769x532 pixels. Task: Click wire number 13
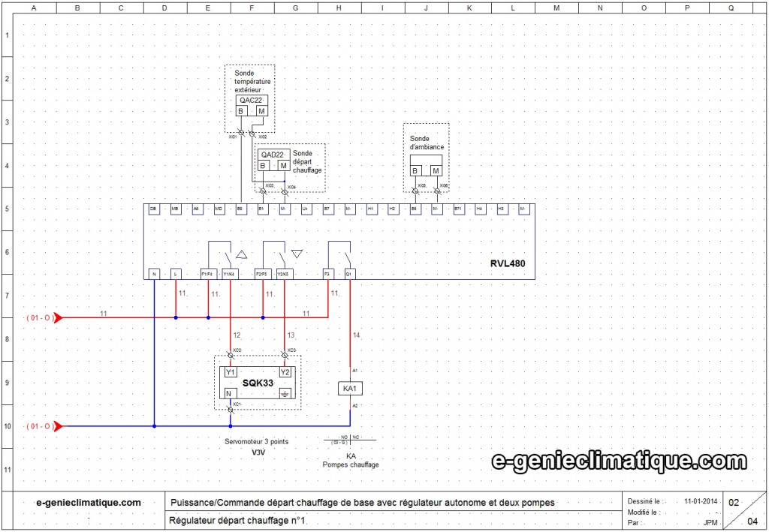pyautogui.click(x=291, y=335)
